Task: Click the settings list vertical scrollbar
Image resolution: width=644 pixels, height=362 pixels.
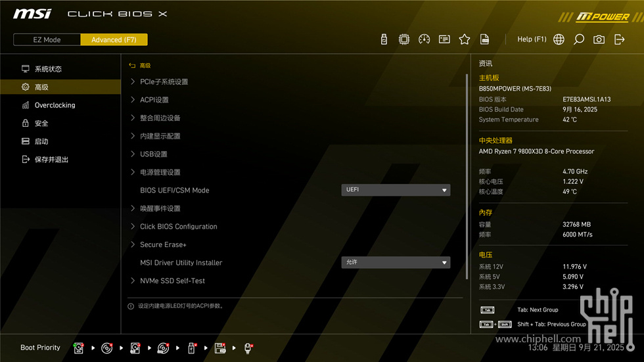Action: coord(467,177)
